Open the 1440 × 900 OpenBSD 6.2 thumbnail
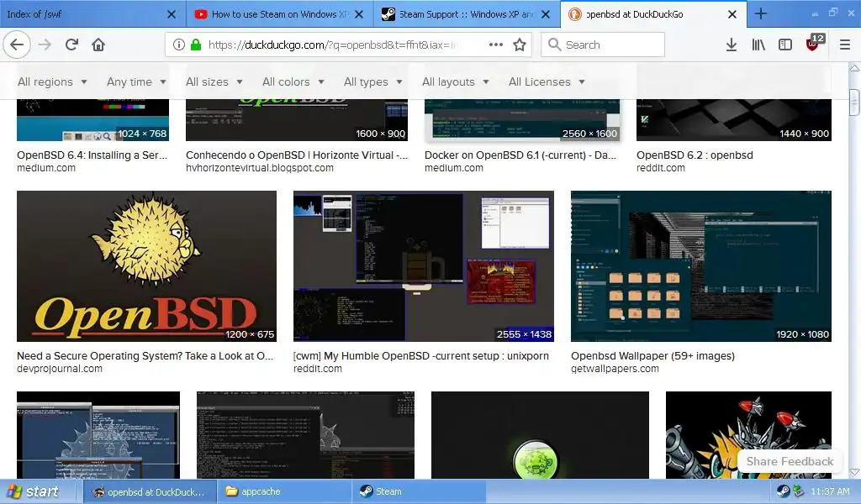861x504 pixels. (733, 120)
